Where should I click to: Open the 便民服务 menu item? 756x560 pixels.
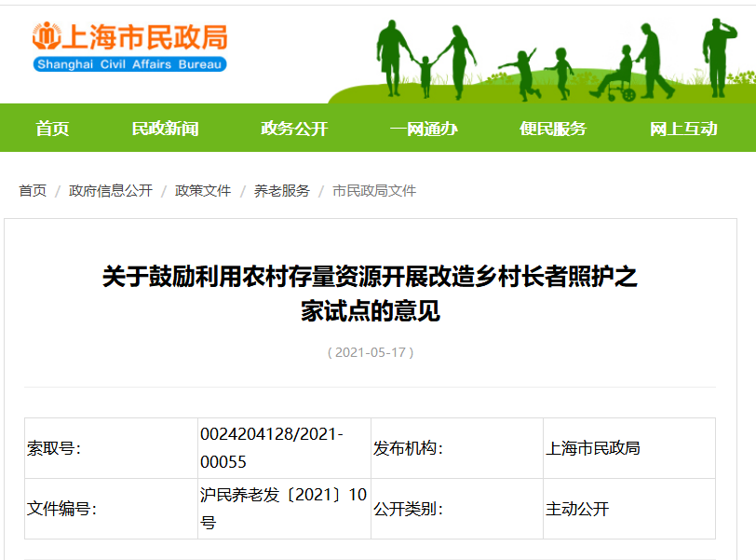point(552,129)
